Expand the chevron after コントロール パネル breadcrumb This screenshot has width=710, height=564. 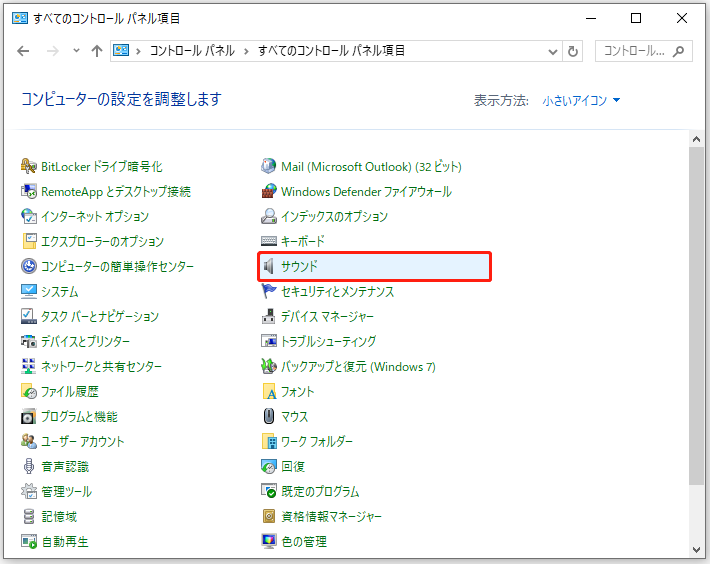point(246,52)
